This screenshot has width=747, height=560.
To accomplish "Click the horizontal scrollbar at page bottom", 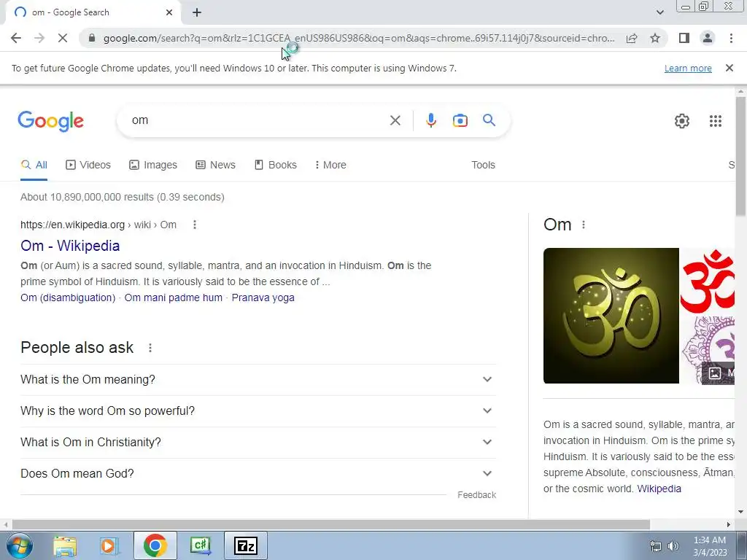I will point(331,524).
